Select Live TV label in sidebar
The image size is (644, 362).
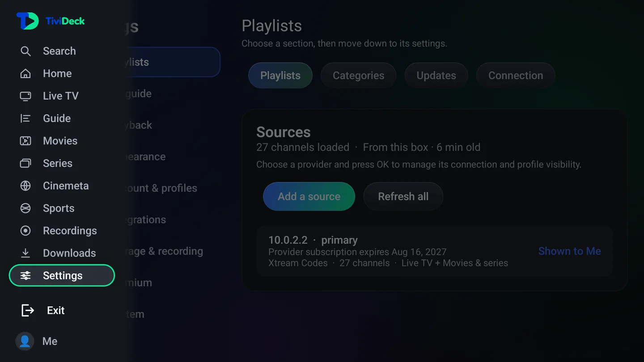tap(61, 96)
